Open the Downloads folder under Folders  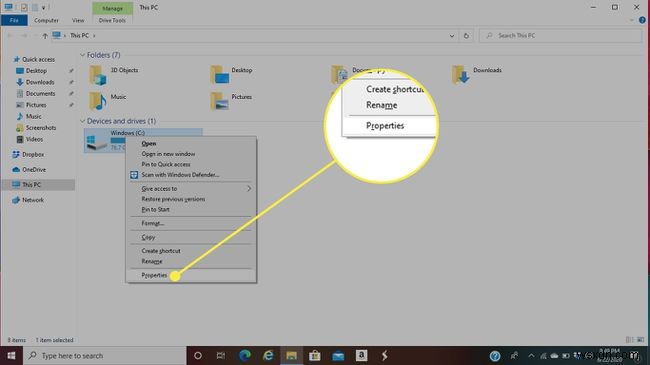(x=461, y=75)
